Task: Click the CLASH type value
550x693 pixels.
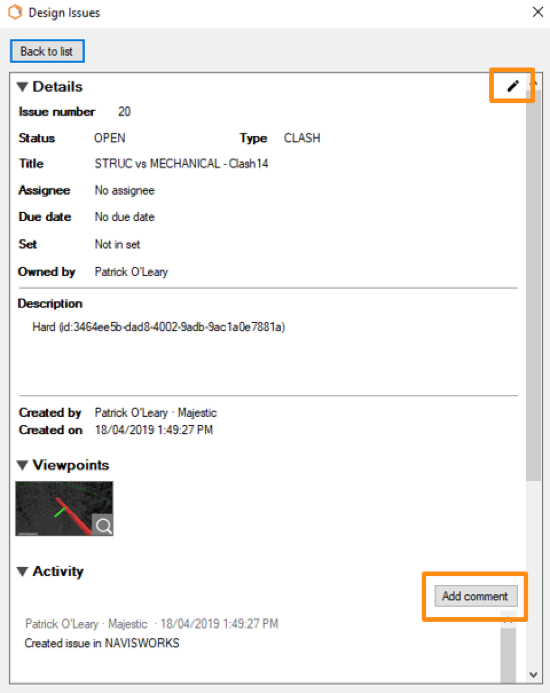Action: click(x=302, y=138)
